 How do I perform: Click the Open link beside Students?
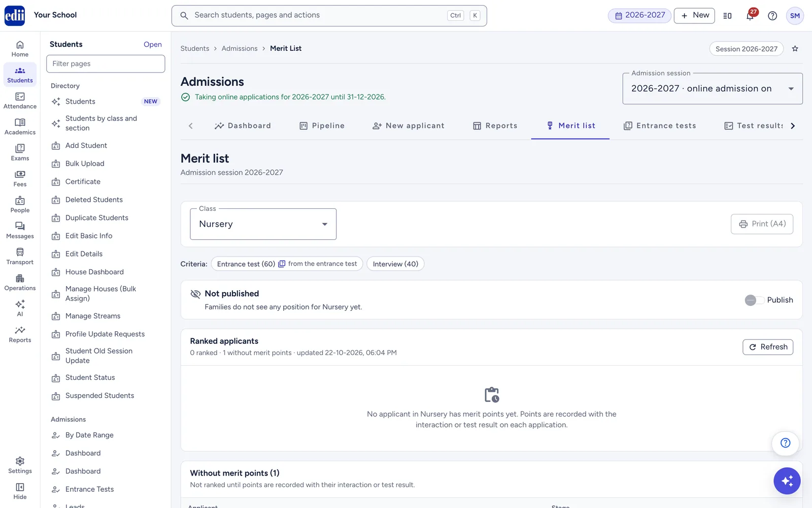click(x=153, y=45)
